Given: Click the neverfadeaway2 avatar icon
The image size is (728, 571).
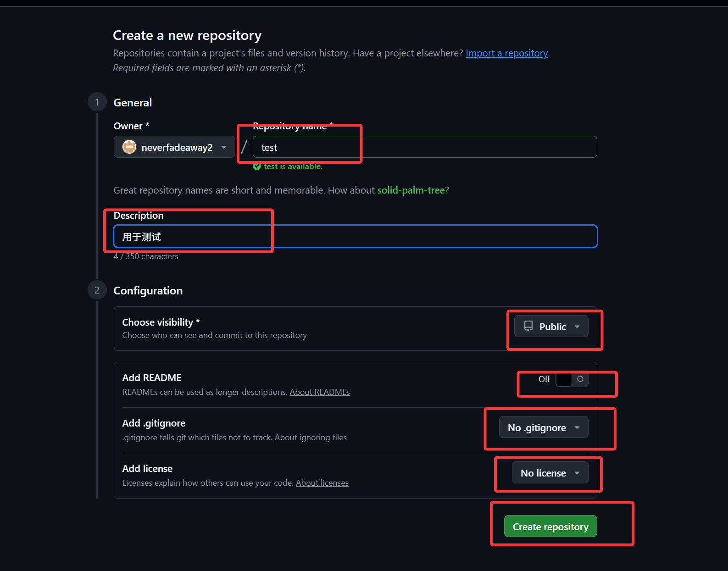Looking at the screenshot, I should (x=129, y=147).
